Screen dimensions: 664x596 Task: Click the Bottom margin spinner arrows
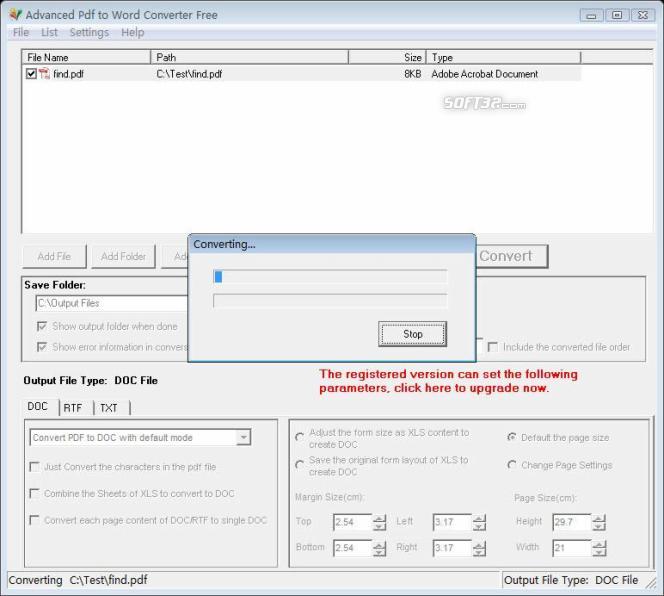(379, 548)
